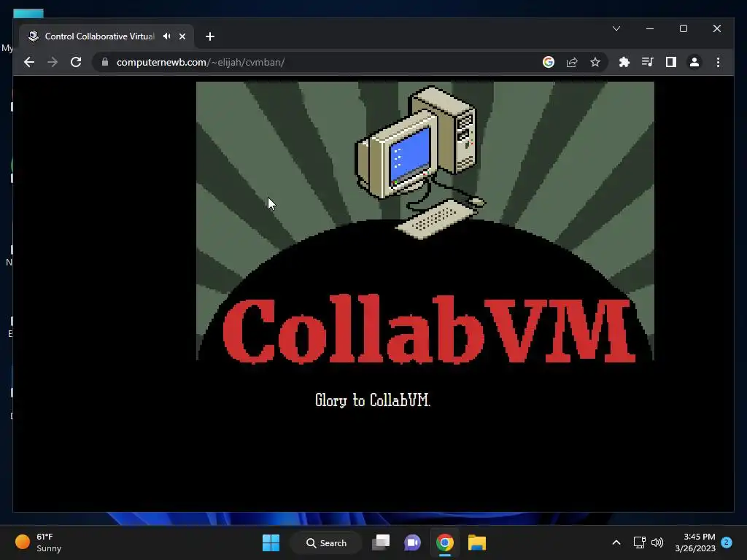View site info via the padlock icon
This screenshot has height=560, width=747.
click(105, 62)
